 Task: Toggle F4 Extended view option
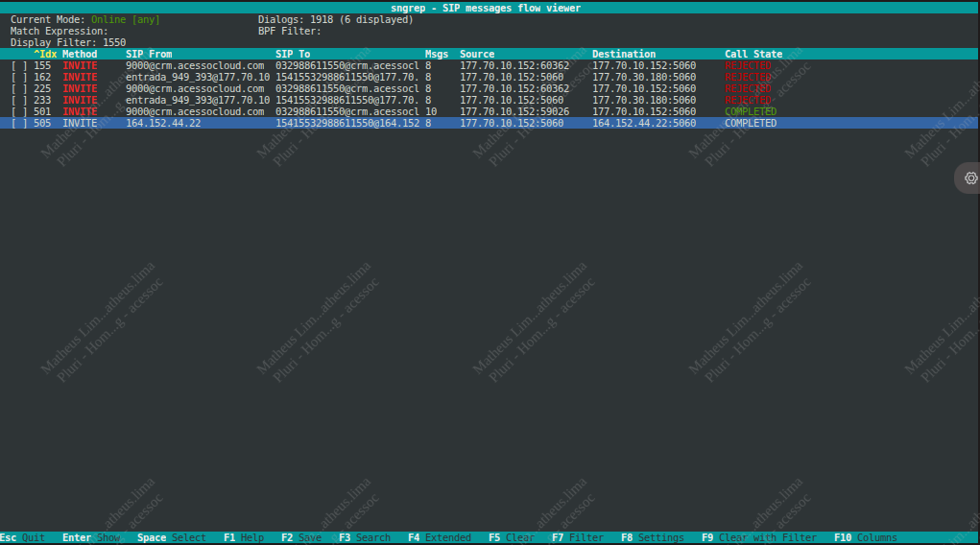pyautogui.click(x=439, y=538)
